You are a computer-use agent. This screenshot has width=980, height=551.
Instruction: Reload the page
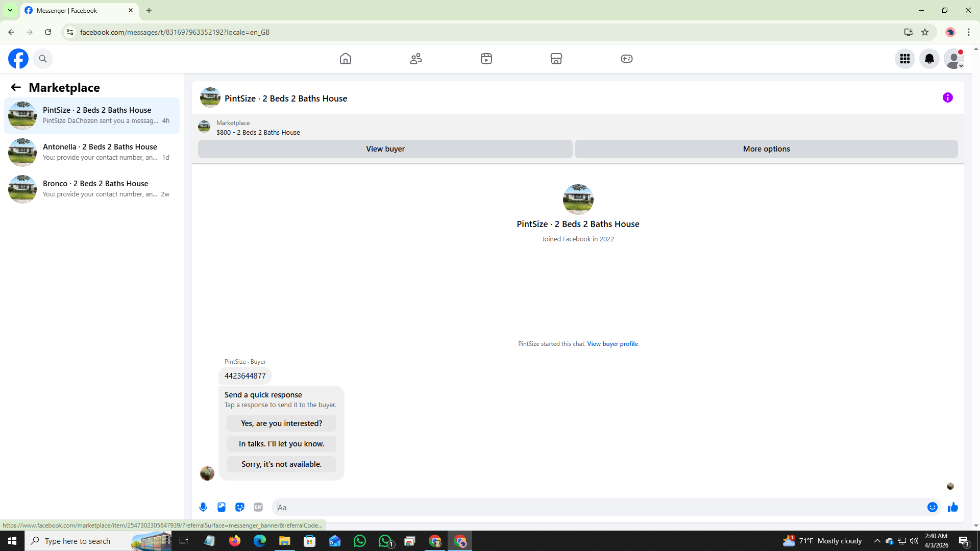pyautogui.click(x=48, y=32)
